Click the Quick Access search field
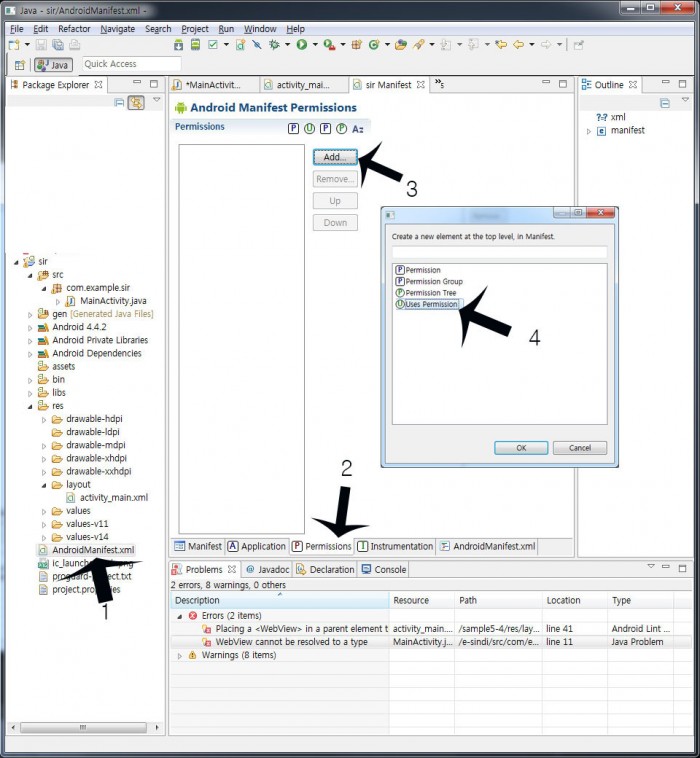Viewport: 700px width, 758px height. pos(130,64)
